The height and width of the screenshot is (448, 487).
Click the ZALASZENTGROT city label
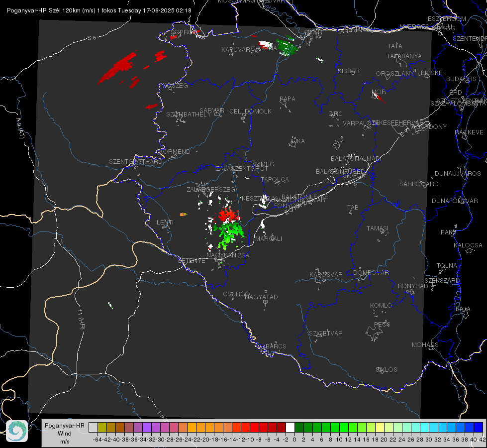242,169
